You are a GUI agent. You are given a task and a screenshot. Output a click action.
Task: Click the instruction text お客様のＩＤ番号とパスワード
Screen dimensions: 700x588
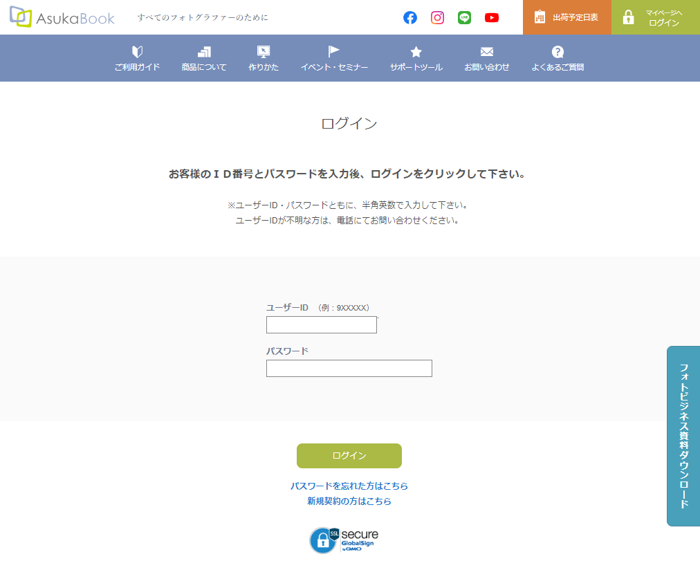click(x=347, y=174)
